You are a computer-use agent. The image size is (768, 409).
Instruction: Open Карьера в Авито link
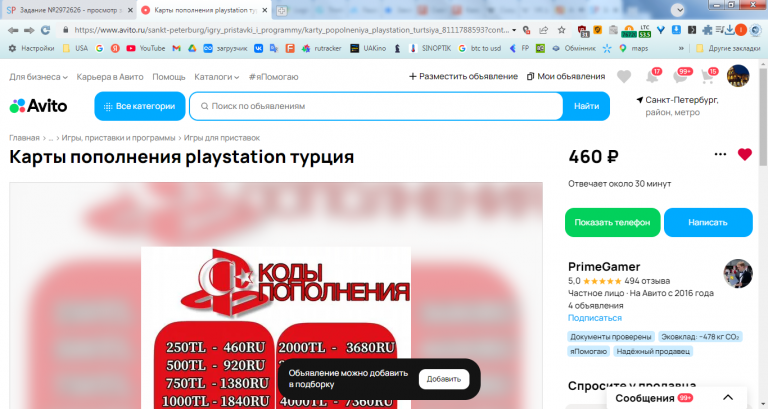(x=110, y=77)
